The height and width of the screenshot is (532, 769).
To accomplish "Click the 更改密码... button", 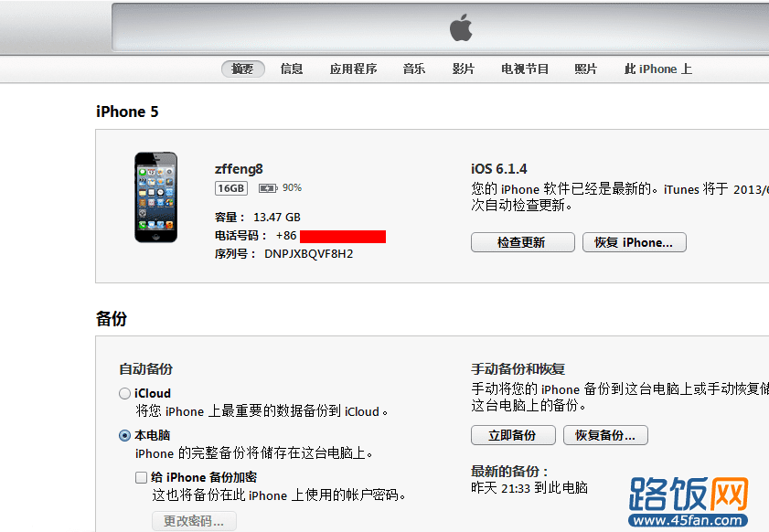I will pyautogui.click(x=194, y=521).
